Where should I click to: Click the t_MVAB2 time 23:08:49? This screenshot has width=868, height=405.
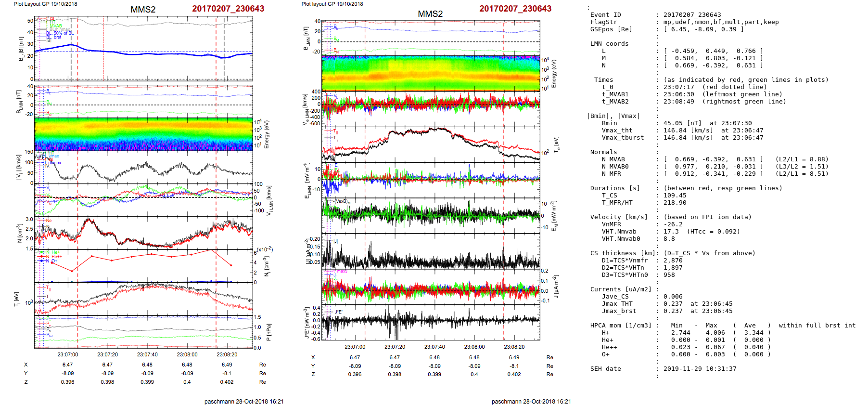coord(678,102)
